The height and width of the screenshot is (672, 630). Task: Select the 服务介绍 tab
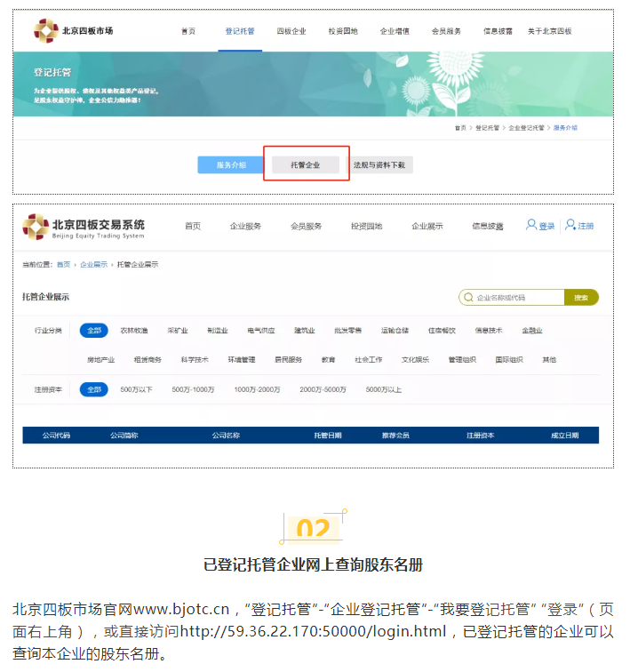point(231,165)
